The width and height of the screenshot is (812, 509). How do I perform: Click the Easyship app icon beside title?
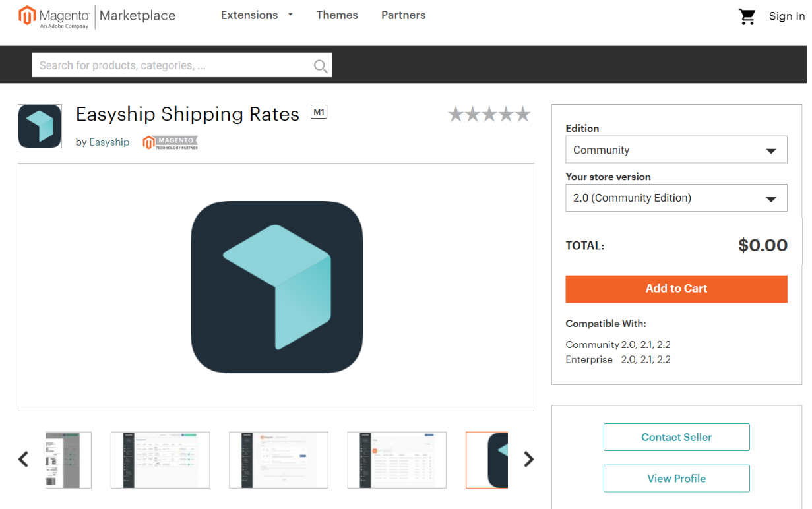coord(40,126)
